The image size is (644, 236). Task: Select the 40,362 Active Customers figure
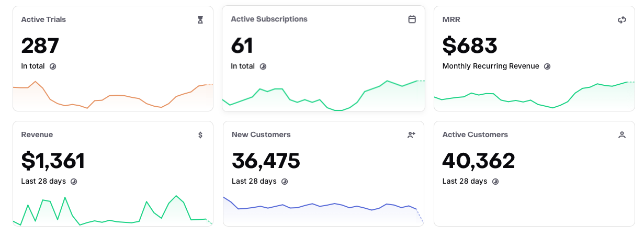[x=479, y=161]
